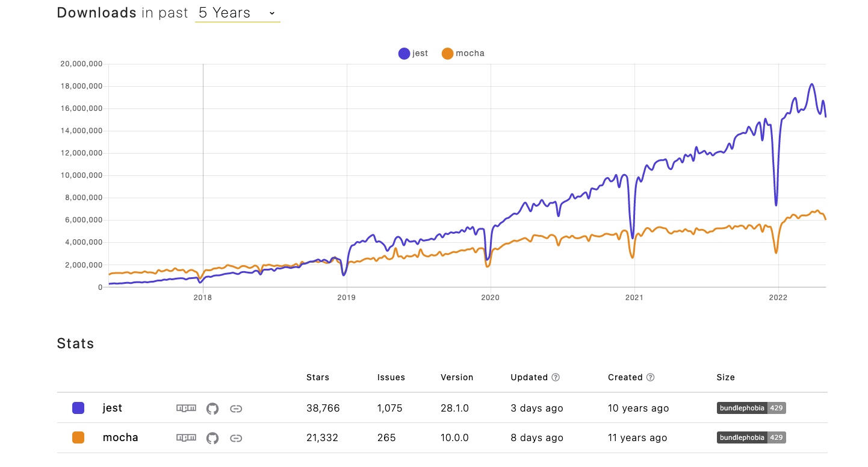868x467 pixels.
Task: Click the Version column header
Action: click(457, 377)
